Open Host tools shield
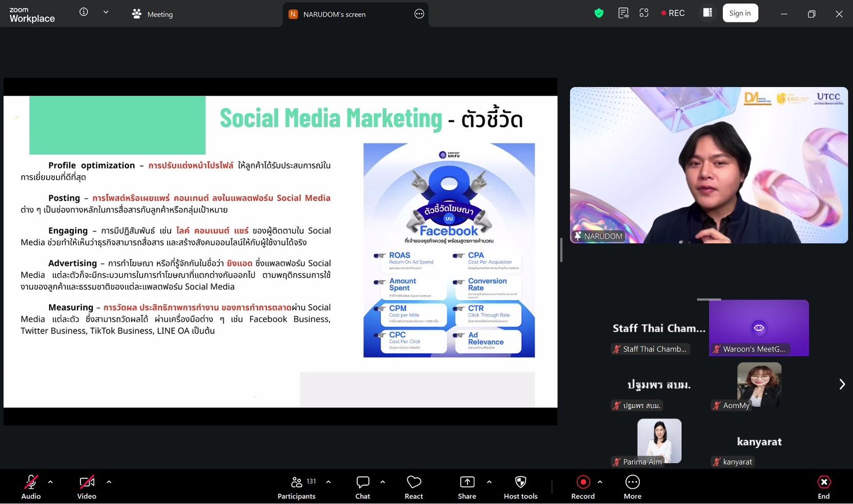 [520, 487]
